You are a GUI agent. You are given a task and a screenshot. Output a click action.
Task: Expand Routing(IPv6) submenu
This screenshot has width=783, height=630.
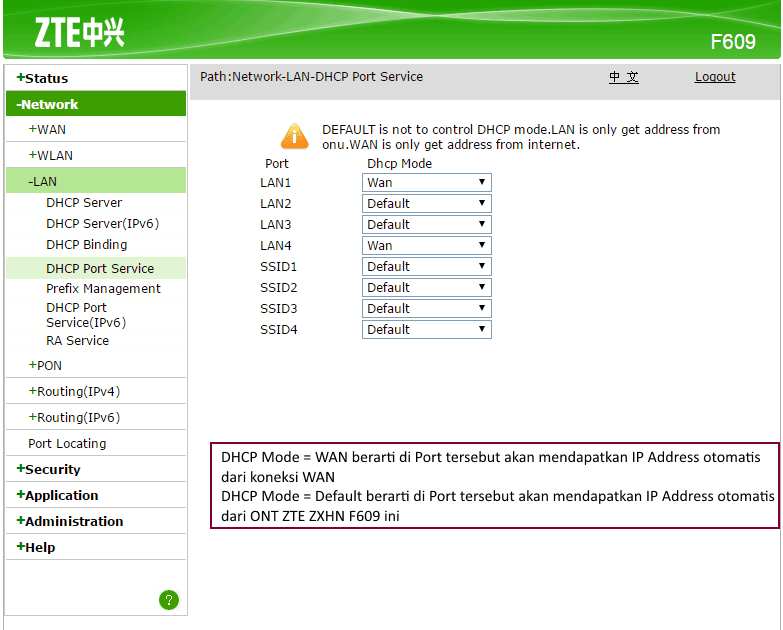74,417
